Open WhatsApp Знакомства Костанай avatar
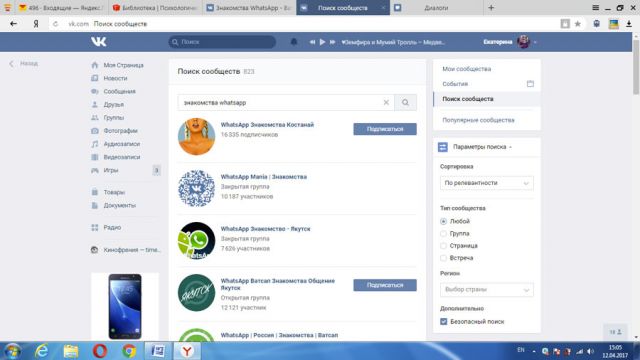Image resolution: width=640 pixels, height=360 pixels. click(196, 137)
